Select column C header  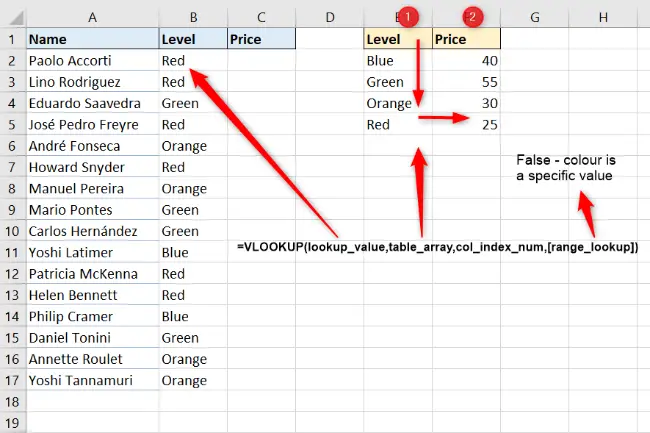click(261, 17)
